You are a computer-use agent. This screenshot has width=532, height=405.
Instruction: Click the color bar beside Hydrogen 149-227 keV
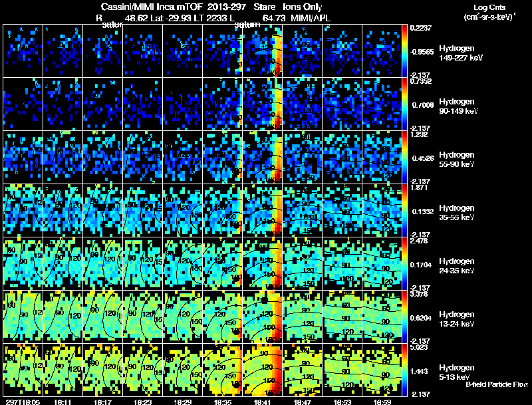click(404, 51)
